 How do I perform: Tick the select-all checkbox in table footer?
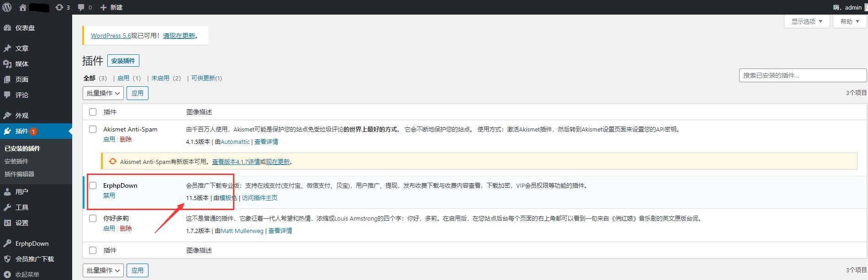tap(93, 250)
